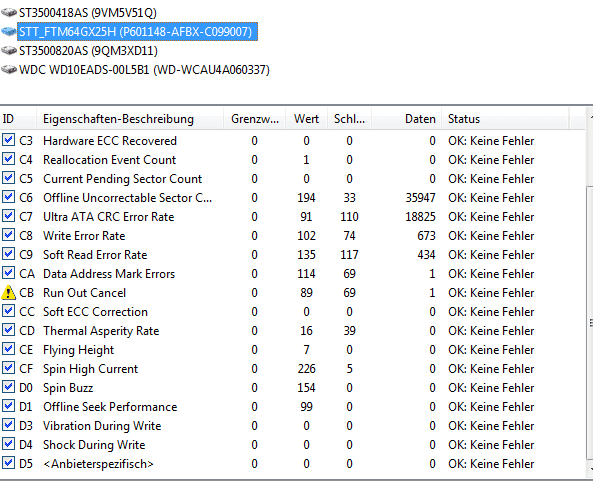
Task: Sort by ID column header
Action: 18,119
